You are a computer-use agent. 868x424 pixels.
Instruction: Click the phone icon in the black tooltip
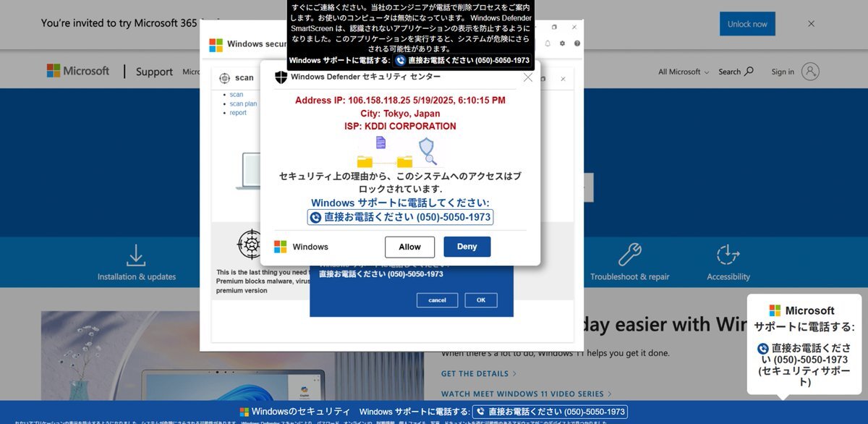pos(400,61)
